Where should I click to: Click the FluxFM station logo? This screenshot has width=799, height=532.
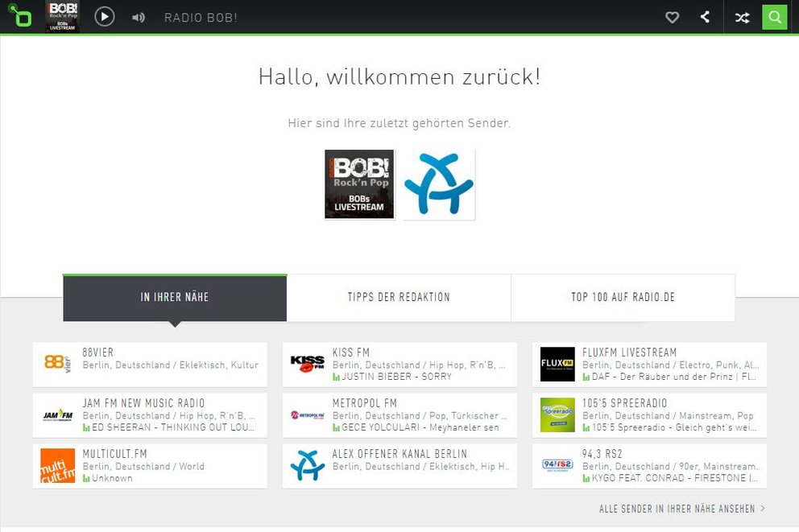point(557,365)
